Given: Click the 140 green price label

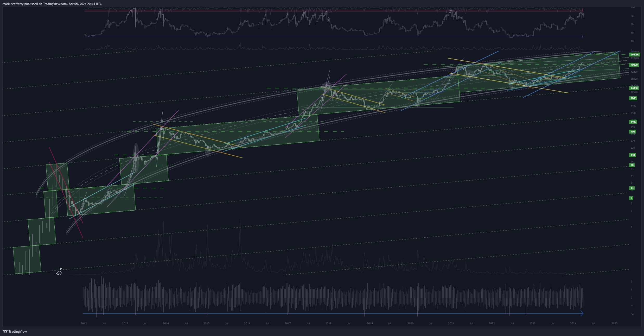Looking at the screenshot, I should tap(633, 155).
